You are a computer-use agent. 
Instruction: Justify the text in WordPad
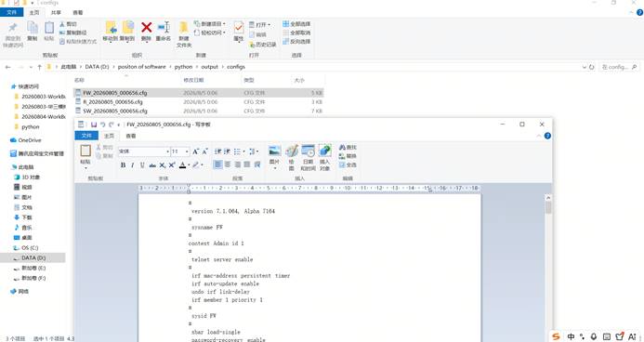[247, 164]
